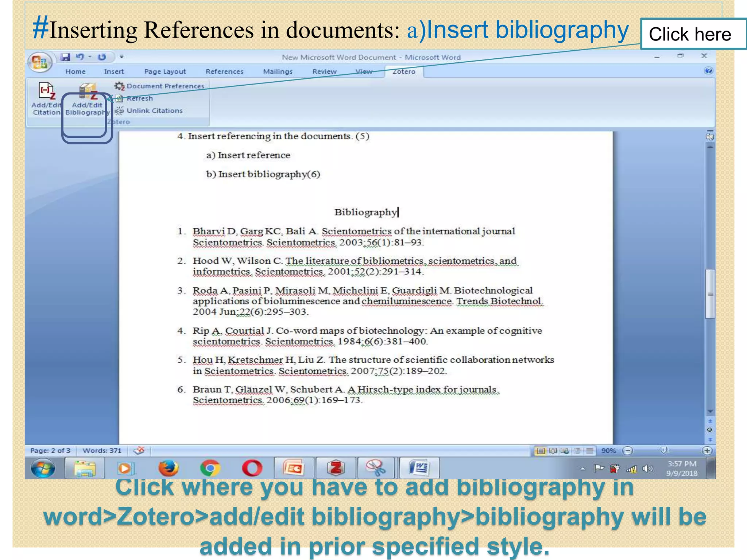Switch to Web Layout view
Screen dimensions: 747x560
pos(565,451)
